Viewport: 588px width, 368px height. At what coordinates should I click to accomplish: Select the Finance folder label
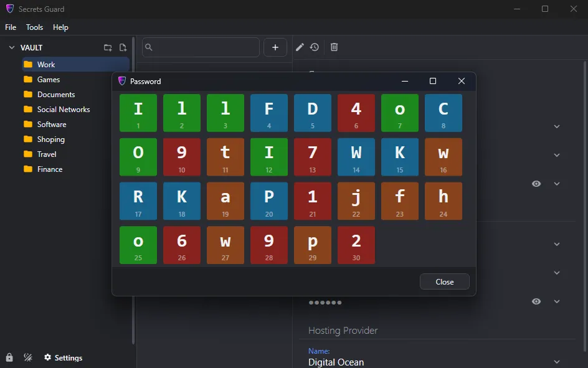[x=50, y=169]
